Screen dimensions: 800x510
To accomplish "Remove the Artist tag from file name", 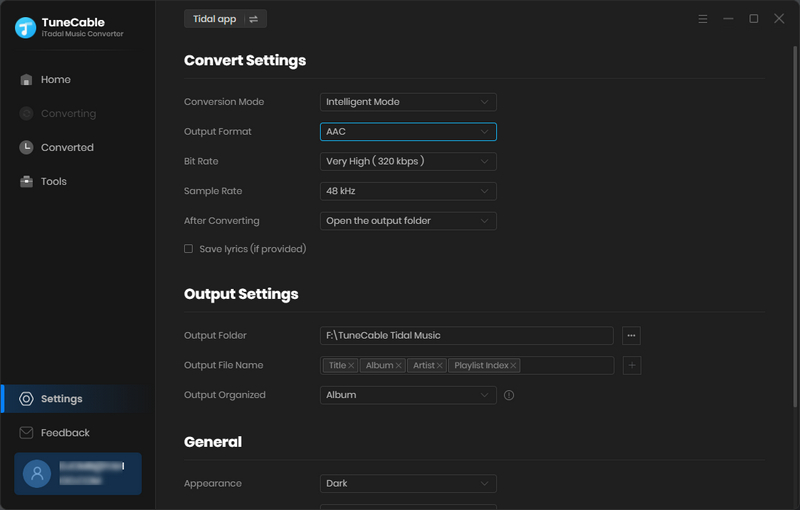I will point(439,366).
